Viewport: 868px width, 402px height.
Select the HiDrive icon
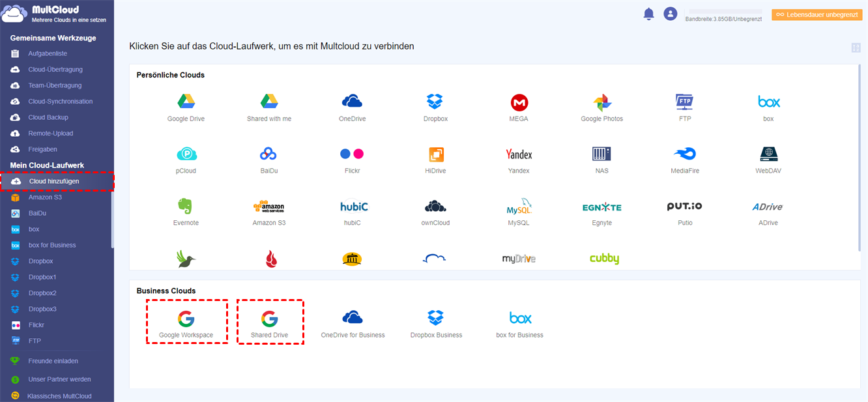click(436, 155)
